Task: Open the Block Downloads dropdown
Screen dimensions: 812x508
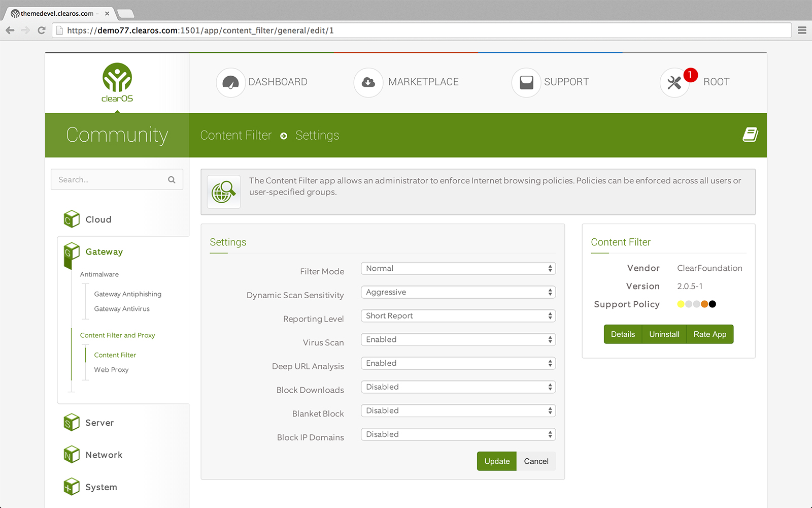Action: [x=458, y=387]
